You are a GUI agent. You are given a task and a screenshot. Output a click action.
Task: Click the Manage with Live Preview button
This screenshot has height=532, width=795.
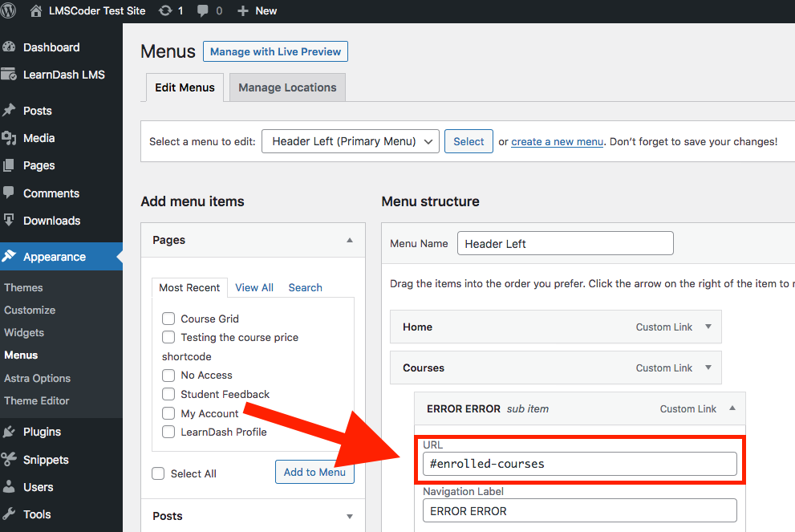(275, 51)
